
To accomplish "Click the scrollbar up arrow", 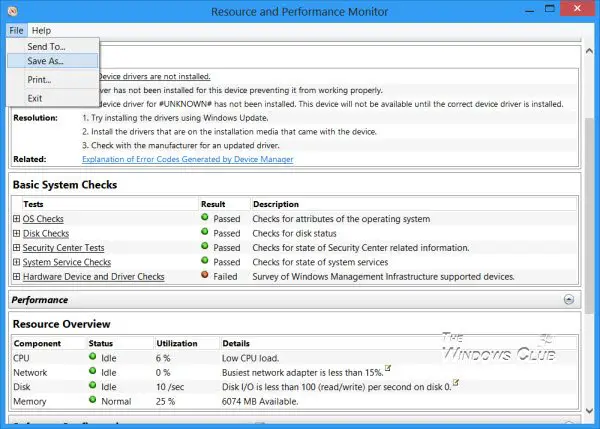I will coord(589,51).
